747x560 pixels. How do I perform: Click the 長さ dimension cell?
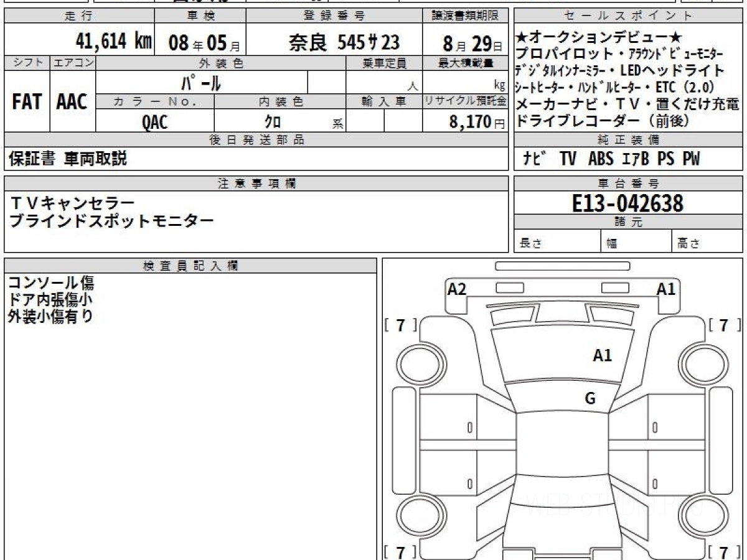click(x=558, y=241)
